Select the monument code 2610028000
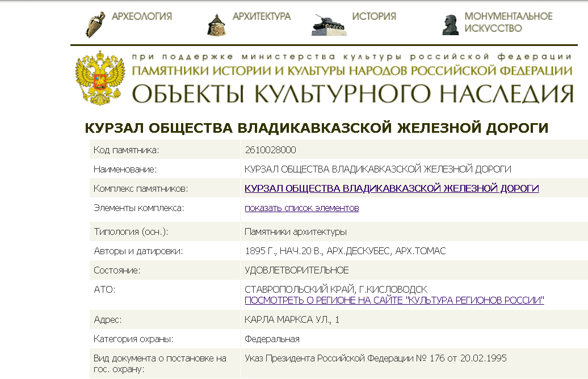This screenshot has height=379, width=588. 270,150
